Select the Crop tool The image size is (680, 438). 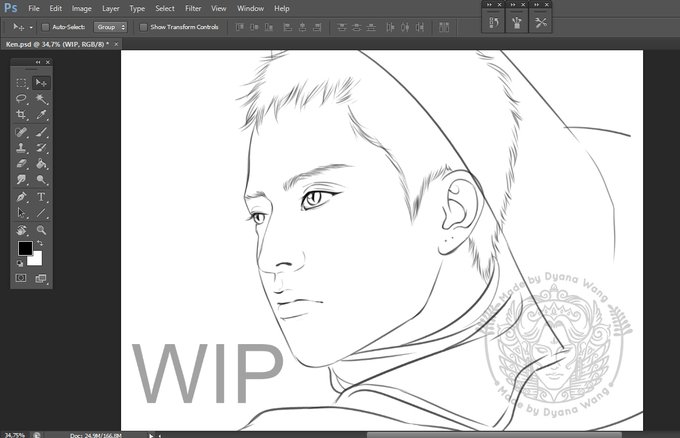click(x=21, y=115)
